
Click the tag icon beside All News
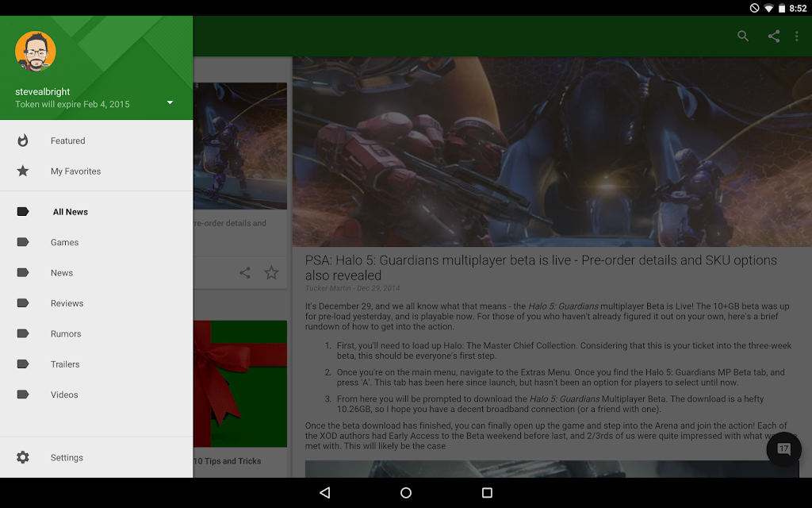tap(23, 211)
